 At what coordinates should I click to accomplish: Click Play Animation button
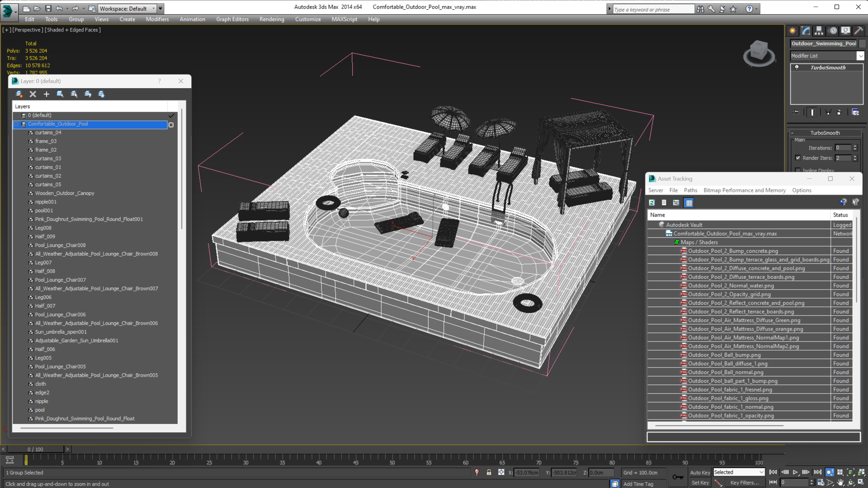(796, 472)
